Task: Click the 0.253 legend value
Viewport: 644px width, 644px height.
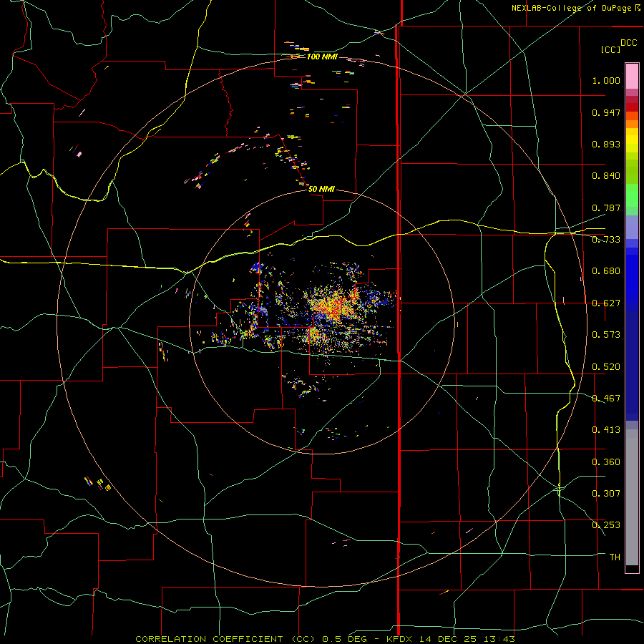Action: [x=606, y=525]
